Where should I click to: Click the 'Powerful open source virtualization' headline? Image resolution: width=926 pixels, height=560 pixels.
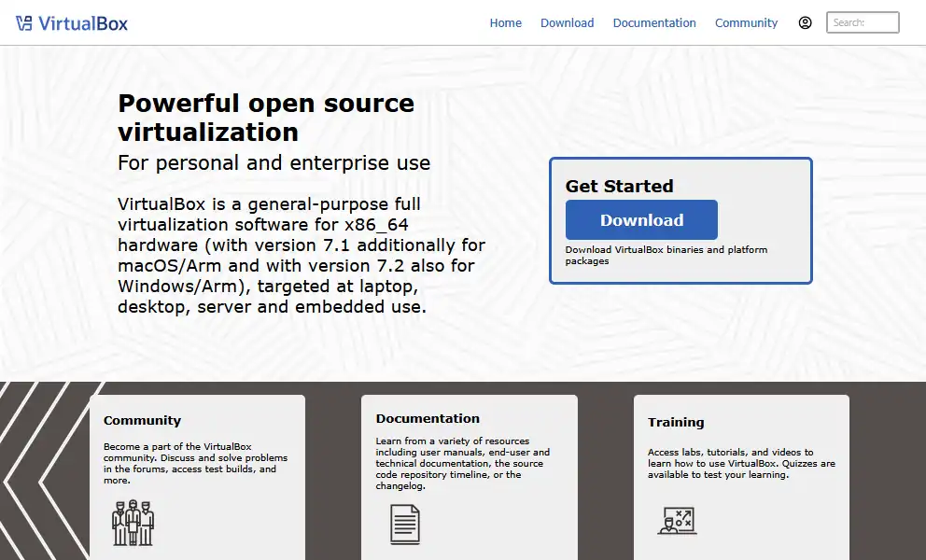click(265, 117)
